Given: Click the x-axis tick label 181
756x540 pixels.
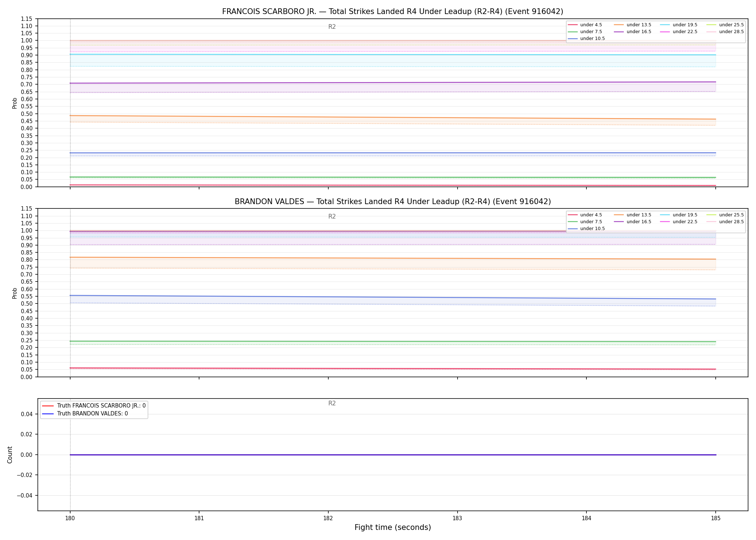Looking at the screenshot, I should [199, 518].
